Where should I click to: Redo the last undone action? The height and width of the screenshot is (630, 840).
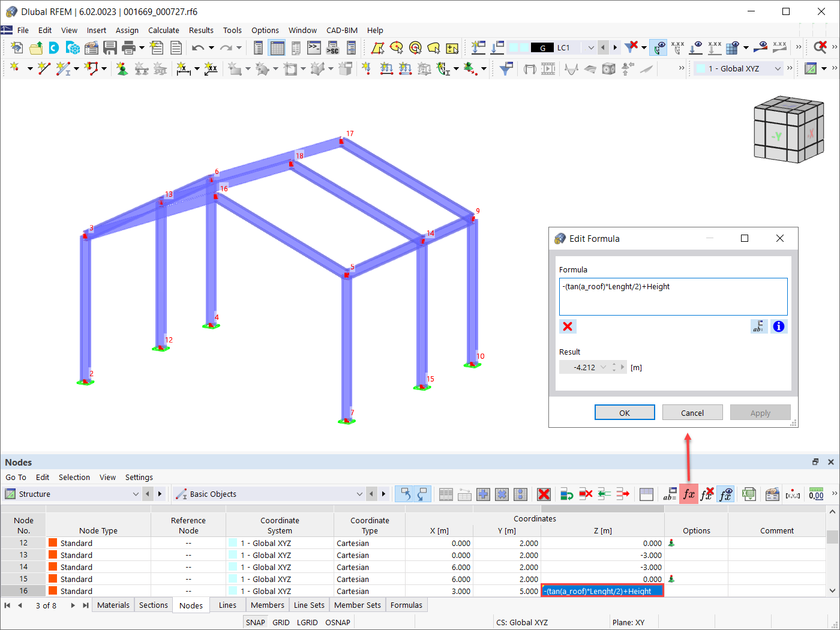tap(226, 47)
